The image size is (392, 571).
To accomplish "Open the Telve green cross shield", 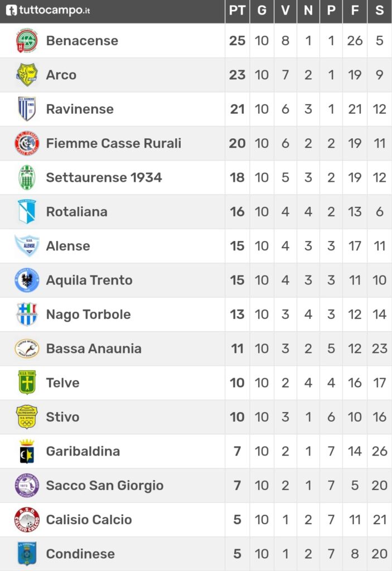I will [x=27, y=383].
